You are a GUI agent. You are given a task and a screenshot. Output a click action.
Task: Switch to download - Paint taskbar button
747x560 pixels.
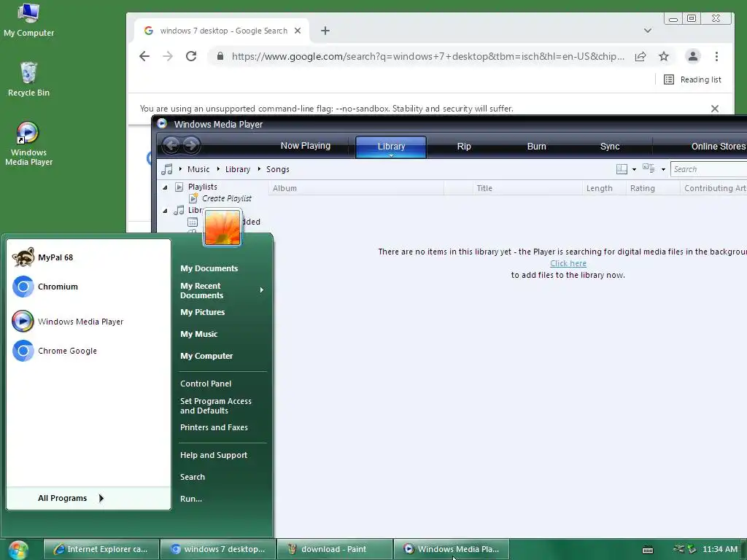334,549
